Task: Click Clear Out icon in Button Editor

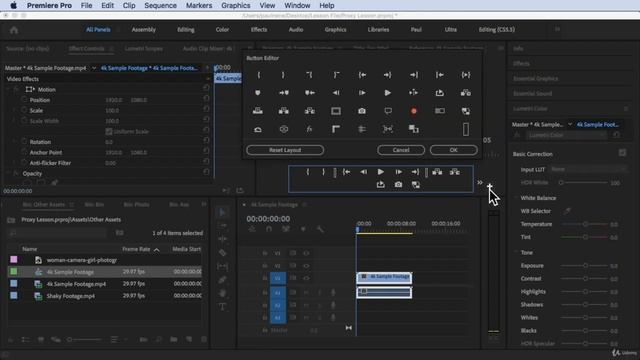Action: pos(336,75)
